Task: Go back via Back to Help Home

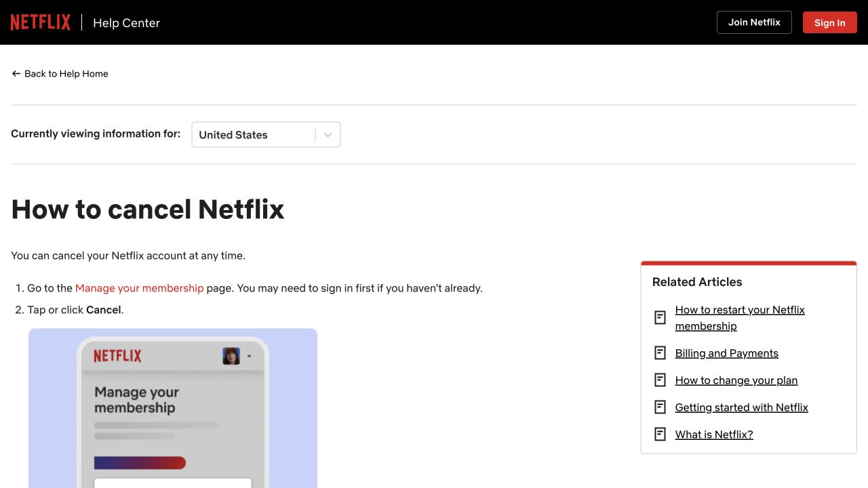Action: tap(60, 74)
